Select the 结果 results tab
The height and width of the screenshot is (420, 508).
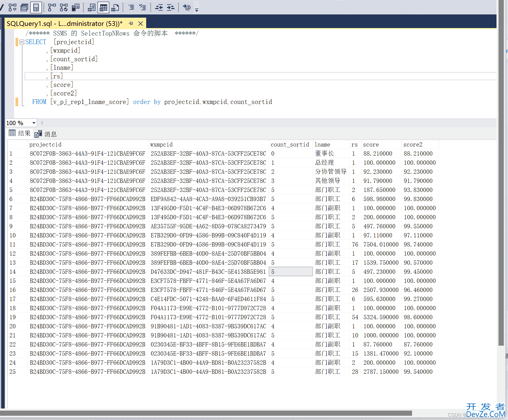pos(20,133)
